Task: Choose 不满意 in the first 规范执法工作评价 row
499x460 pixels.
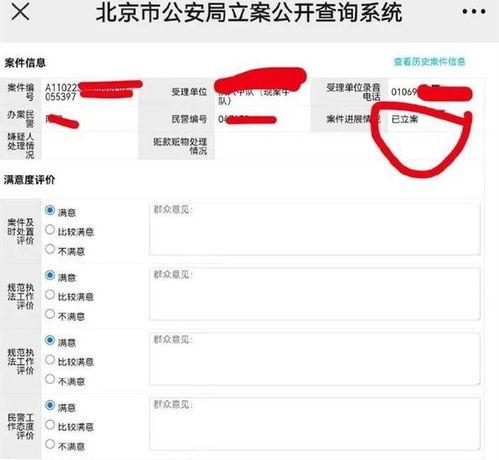Action: pyautogui.click(x=50, y=314)
